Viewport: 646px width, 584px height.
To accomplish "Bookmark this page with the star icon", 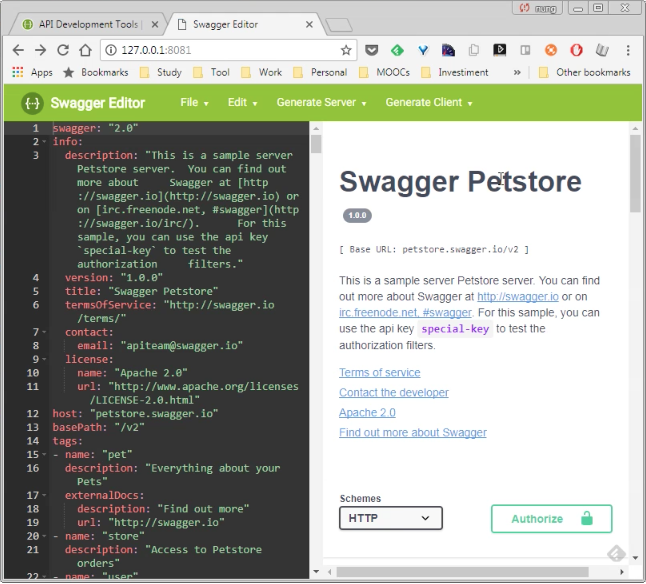I will pyautogui.click(x=346, y=50).
